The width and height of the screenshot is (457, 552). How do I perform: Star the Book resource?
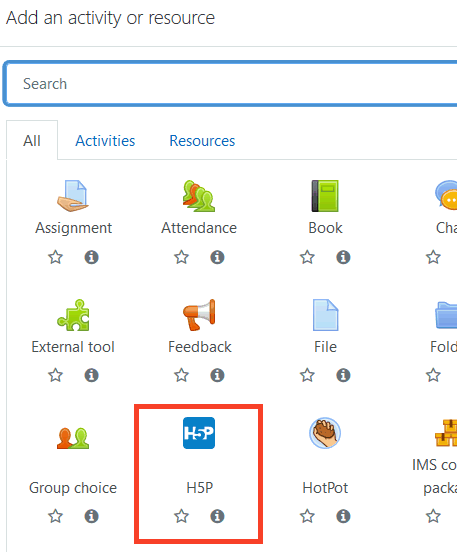pos(307,257)
